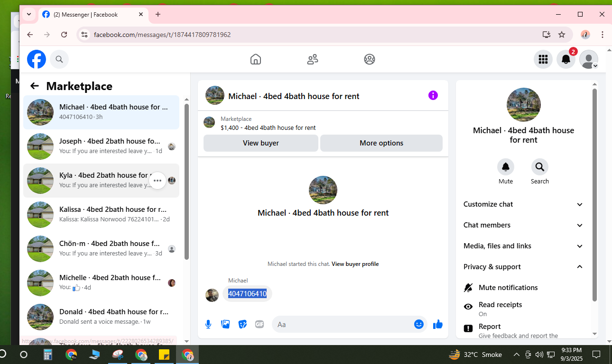The height and width of the screenshot is (364, 612).
Task: Click the highlighted phone number 4047106410 message
Action: click(x=247, y=294)
